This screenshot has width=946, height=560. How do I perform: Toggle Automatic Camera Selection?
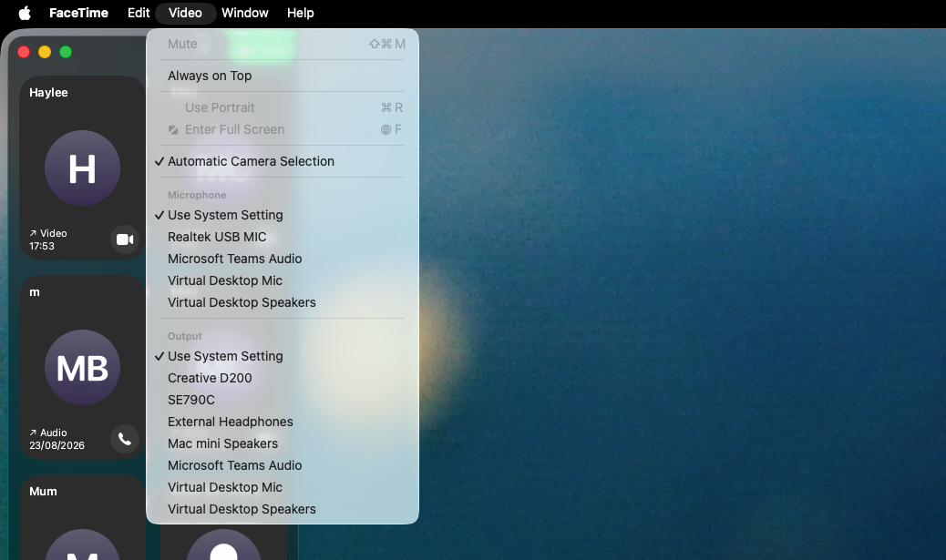click(283, 161)
